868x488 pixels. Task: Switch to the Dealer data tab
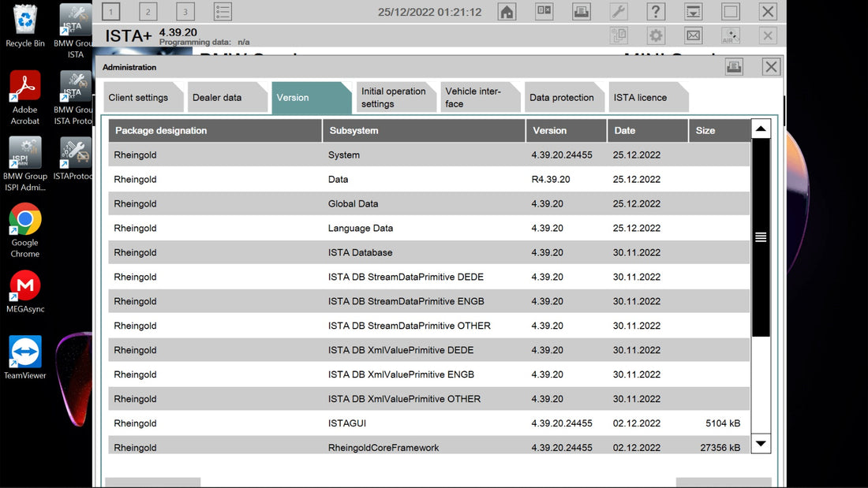(219, 97)
